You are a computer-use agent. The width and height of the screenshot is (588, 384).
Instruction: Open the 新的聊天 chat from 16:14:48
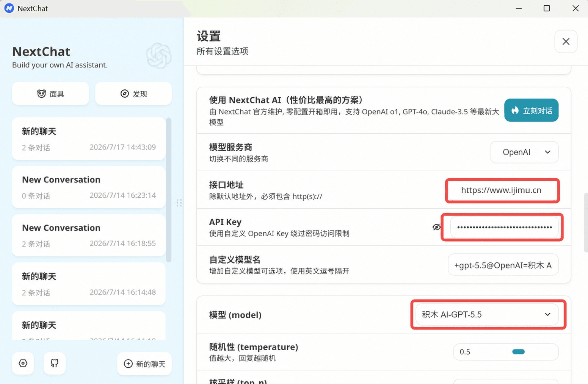click(x=89, y=284)
